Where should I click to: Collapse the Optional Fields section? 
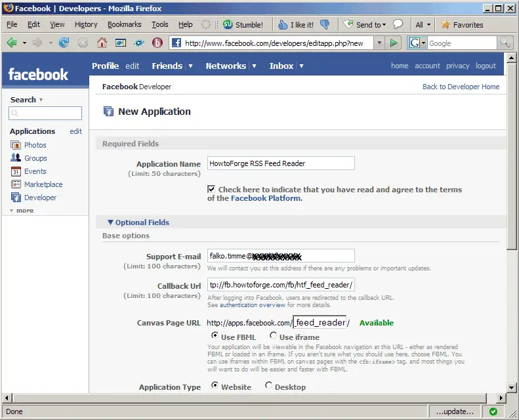pyautogui.click(x=138, y=222)
